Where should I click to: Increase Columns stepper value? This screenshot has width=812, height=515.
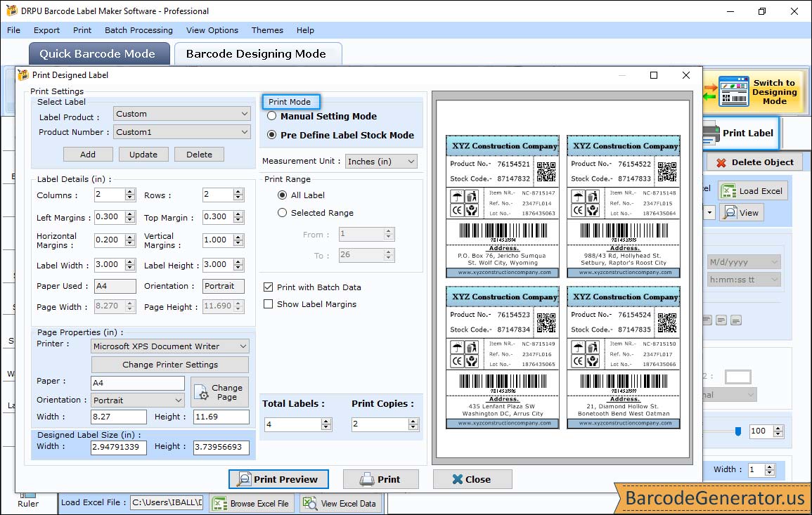[x=130, y=192]
